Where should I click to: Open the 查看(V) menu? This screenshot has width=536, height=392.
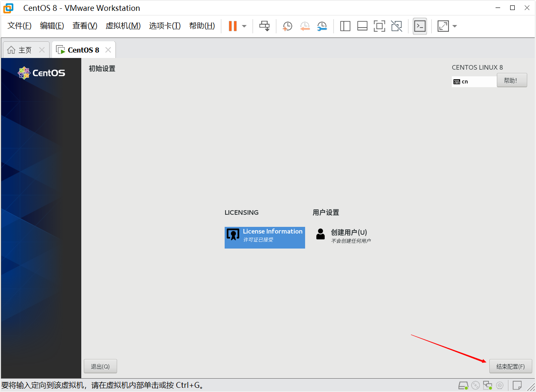pyautogui.click(x=85, y=26)
